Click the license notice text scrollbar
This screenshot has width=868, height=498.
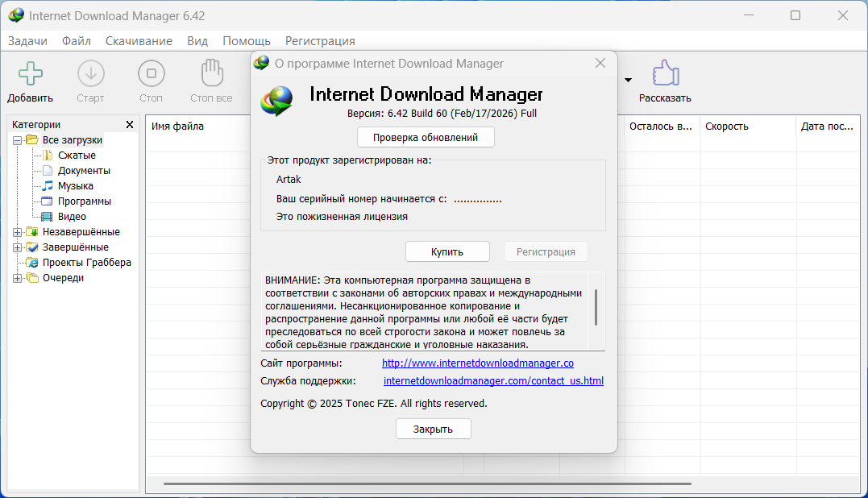(596, 308)
